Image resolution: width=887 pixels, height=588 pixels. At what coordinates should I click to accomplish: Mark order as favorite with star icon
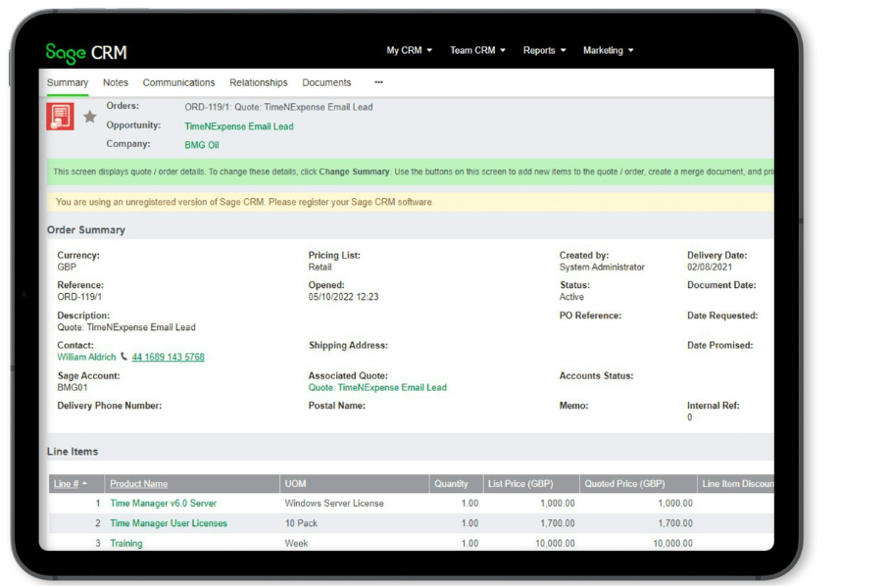[89, 117]
